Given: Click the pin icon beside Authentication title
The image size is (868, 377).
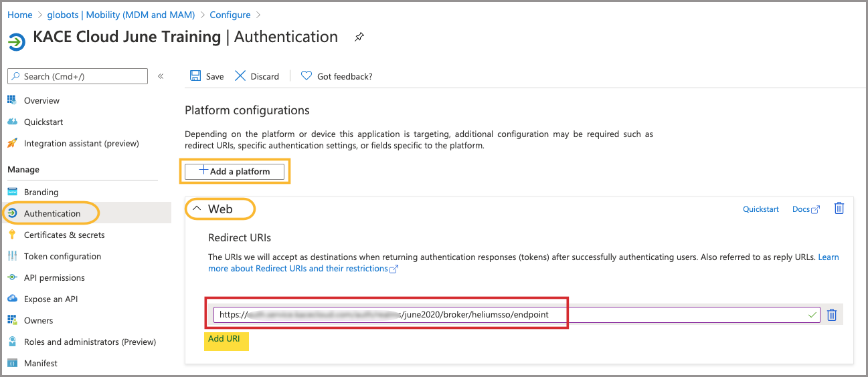Looking at the screenshot, I should click(359, 37).
